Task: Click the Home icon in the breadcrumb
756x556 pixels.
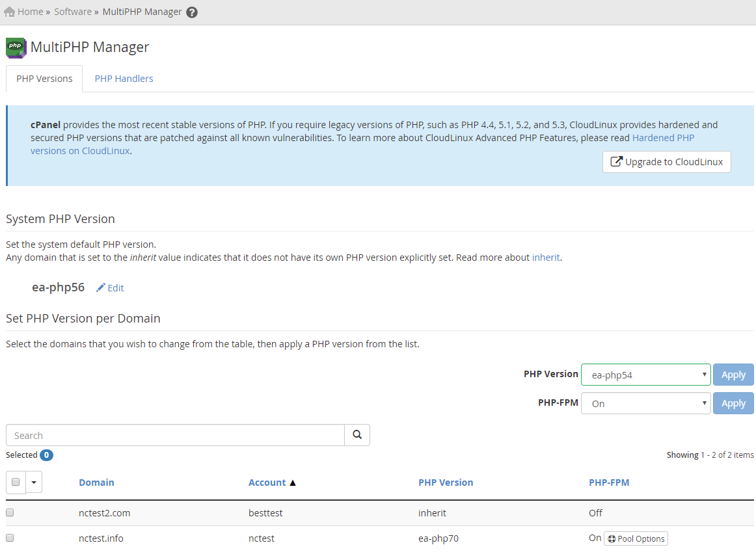Action: (9, 12)
